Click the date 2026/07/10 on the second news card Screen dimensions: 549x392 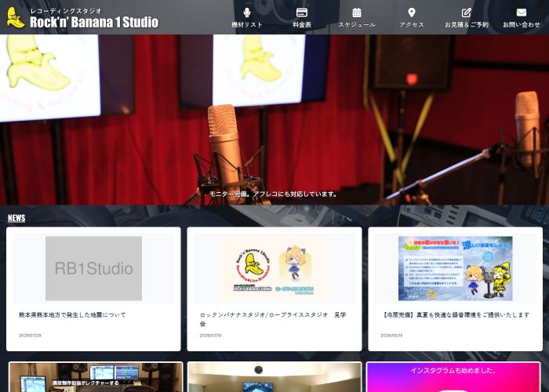(x=210, y=336)
